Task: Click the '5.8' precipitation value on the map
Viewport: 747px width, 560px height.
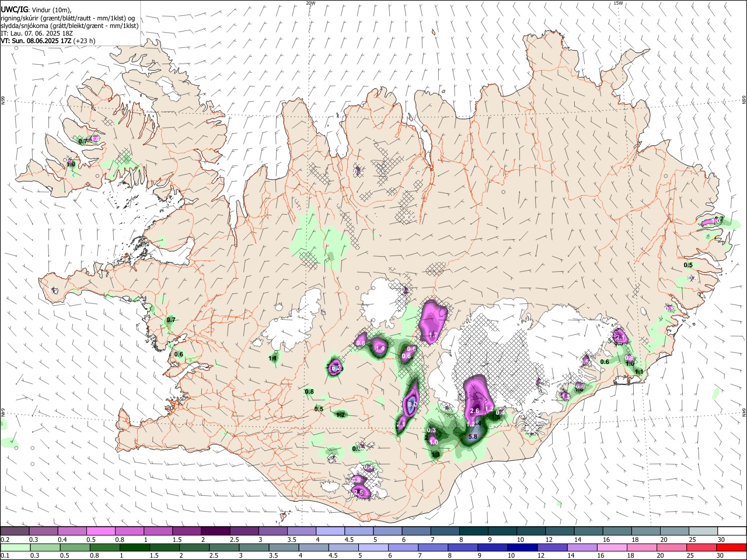Action: [473, 436]
